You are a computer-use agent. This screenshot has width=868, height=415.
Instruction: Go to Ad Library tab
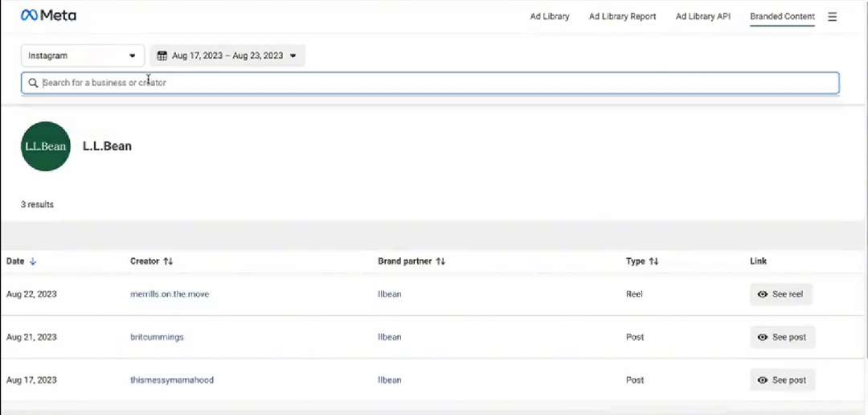pos(550,16)
